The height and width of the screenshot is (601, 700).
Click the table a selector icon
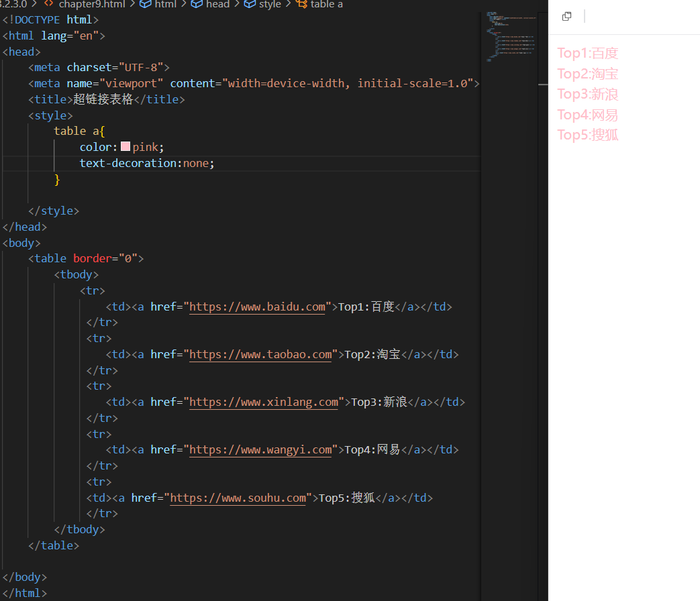click(301, 4)
